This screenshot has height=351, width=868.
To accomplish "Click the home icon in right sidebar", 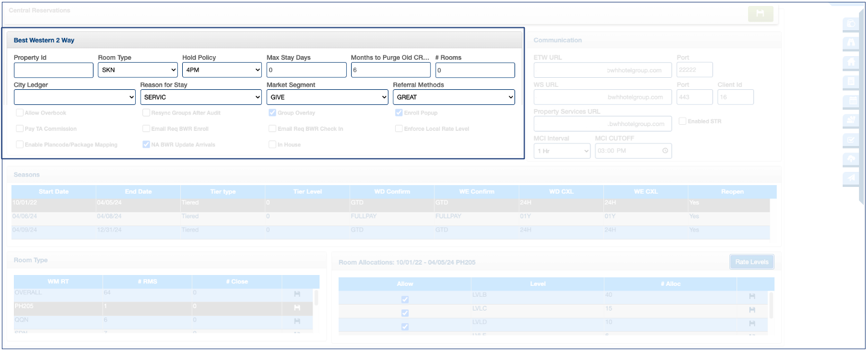I will [x=852, y=62].
